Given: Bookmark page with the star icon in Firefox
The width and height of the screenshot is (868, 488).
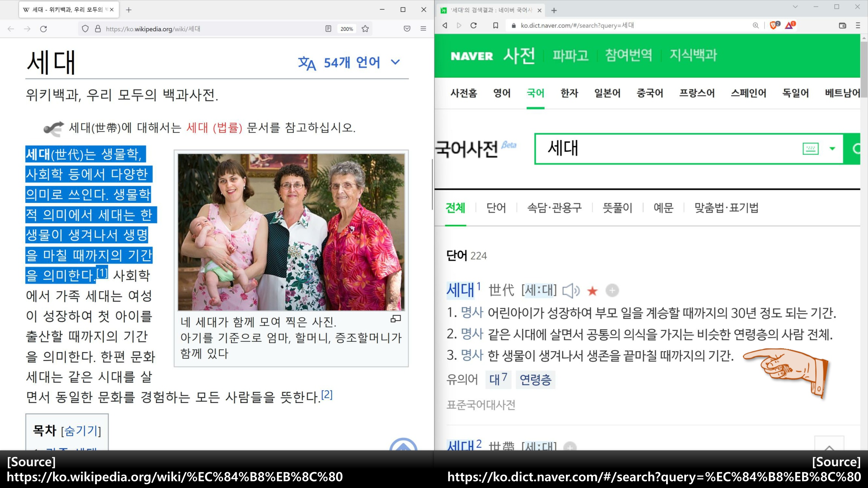Looking at the screenshot, I should tap(365, 29).
